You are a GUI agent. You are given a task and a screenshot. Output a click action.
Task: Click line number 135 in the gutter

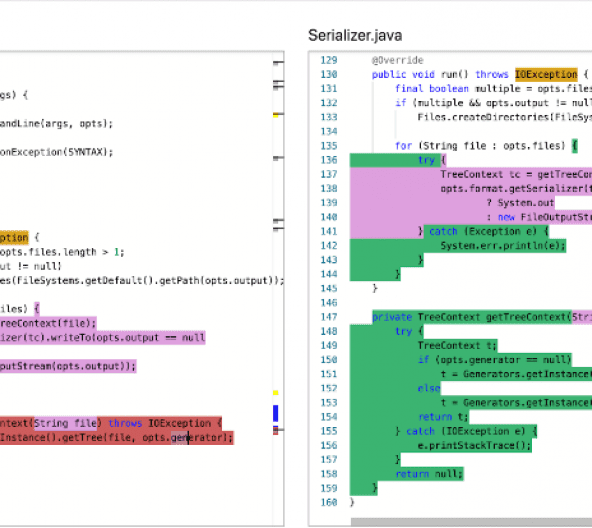pyautogui.click(x=328, y=146)
